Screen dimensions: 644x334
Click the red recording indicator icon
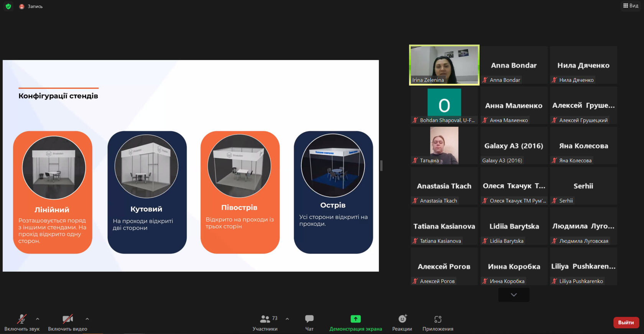tap(22, 7)
